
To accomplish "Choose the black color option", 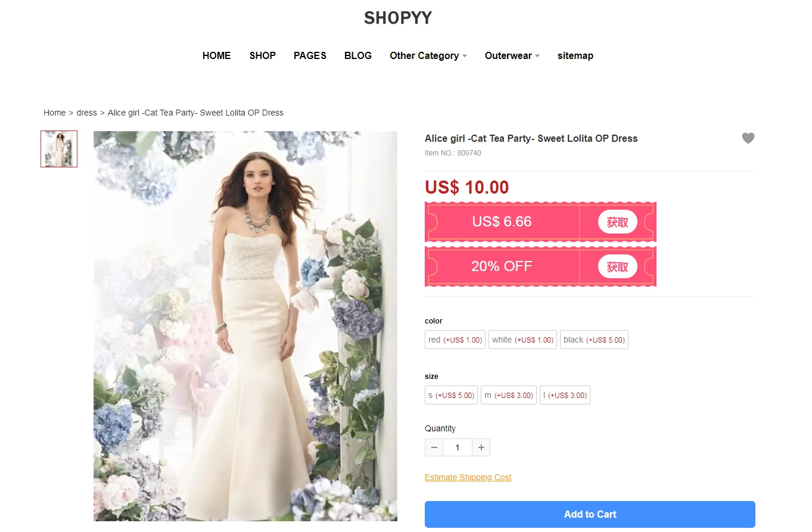I will (594, 340).
